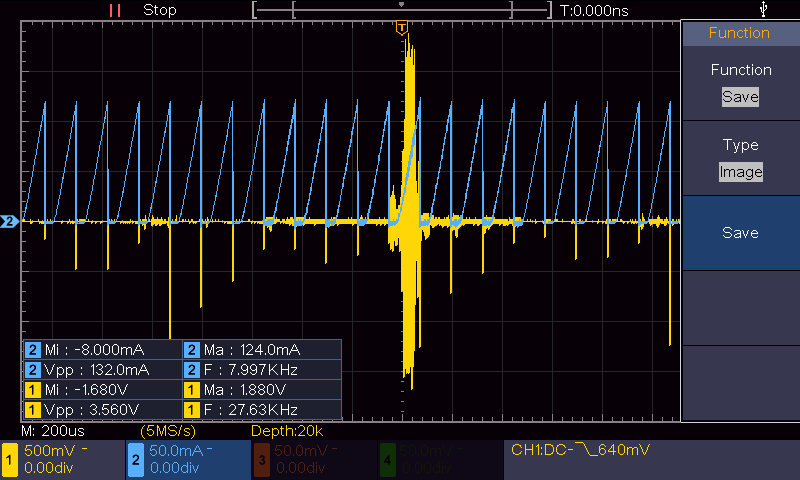Select the dimmed channel 4 badge
Viewport: 800px width, 480px height.
387,460
